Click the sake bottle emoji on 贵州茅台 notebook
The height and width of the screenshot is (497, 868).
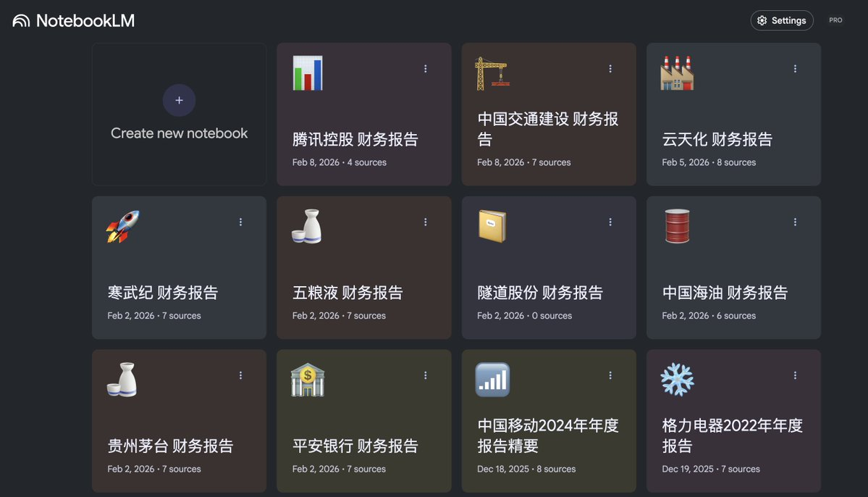(x=122, y=380)
